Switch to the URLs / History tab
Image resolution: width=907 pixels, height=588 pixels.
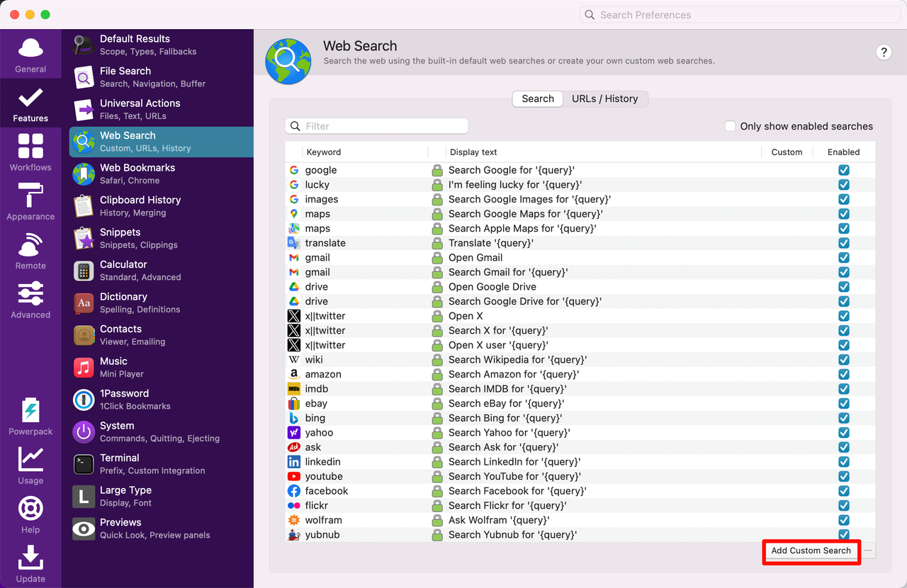604,98
